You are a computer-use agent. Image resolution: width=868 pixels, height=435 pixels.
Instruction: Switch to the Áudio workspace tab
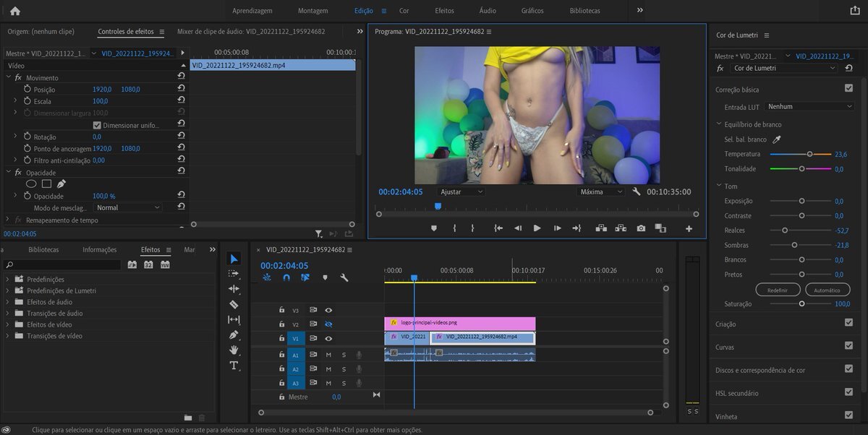pos(488,11)
